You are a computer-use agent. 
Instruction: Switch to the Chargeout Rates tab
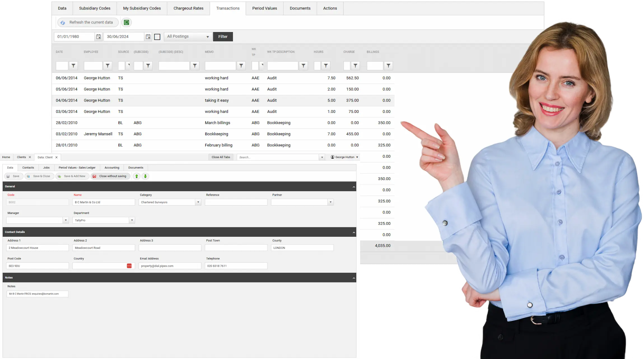pyautogui.click(x=188, y=8)
